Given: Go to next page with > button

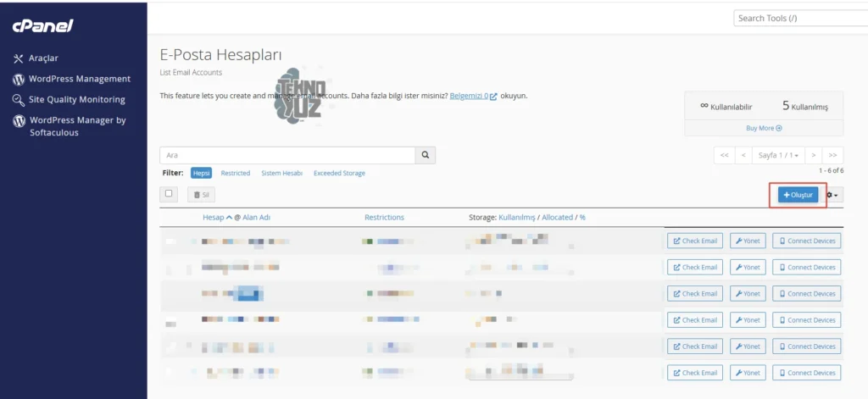Looking at the screenshot, I should click(813, 156).
